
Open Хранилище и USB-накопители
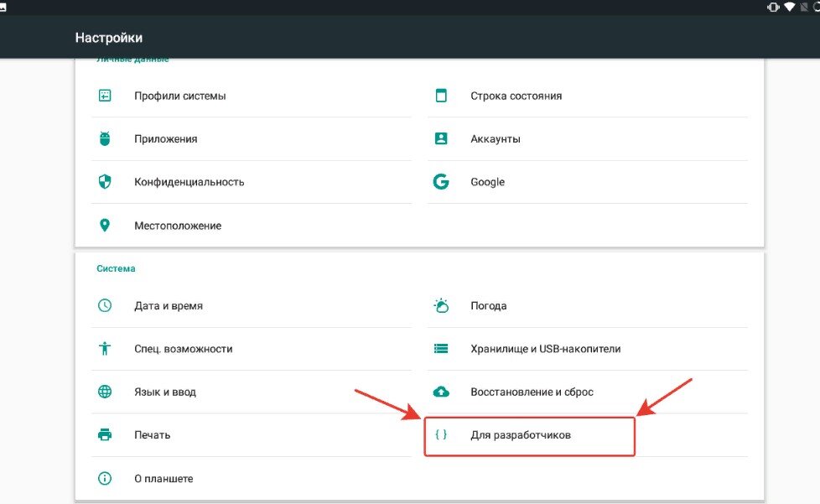coord(545,349)
